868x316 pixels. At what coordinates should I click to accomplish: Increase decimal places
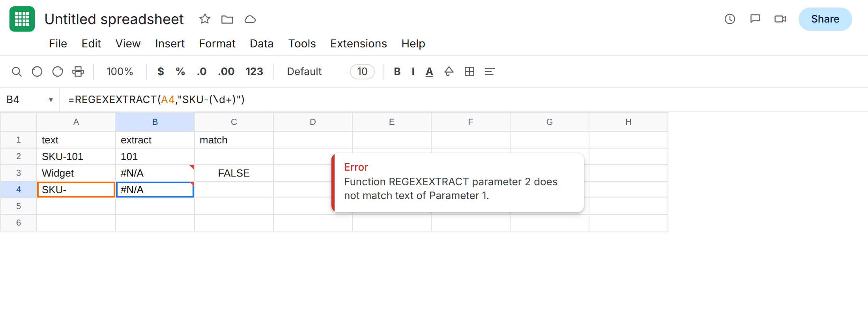pos(226,71)
